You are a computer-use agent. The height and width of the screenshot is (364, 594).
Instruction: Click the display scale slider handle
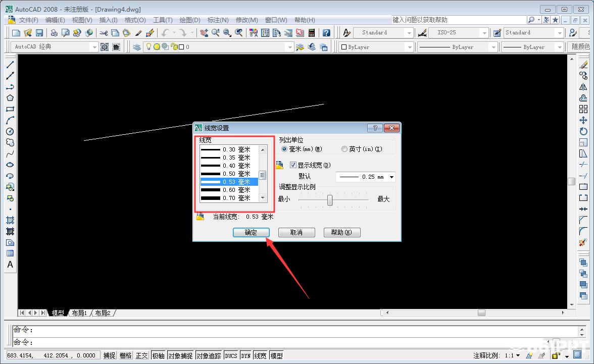click(330, 199)
